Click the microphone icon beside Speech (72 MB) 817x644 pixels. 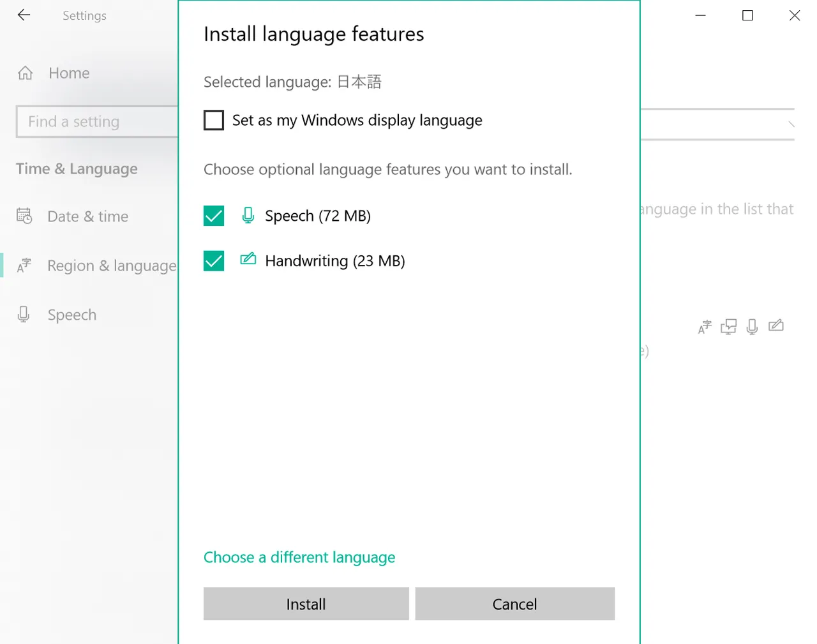coord(248,216)
